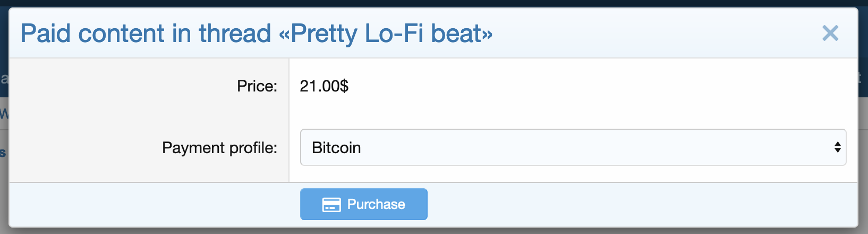Click the 21.00$ price value
The image size is (868, 234).
pyautogui.click(x=324, y=86)
